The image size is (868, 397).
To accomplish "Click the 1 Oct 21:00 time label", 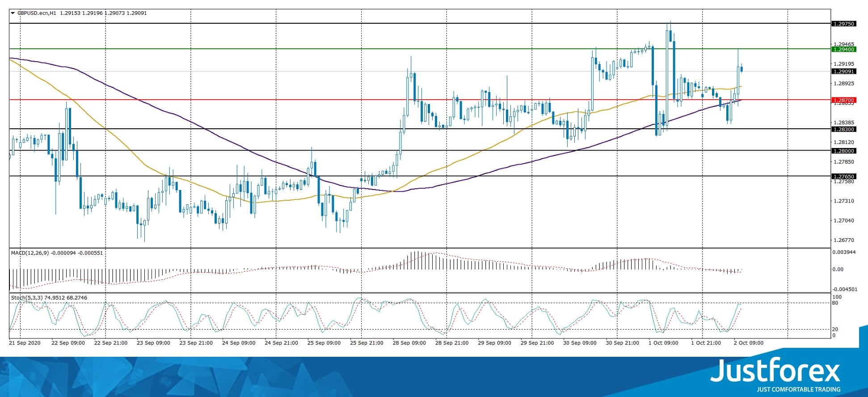I will tap(706, 343).
